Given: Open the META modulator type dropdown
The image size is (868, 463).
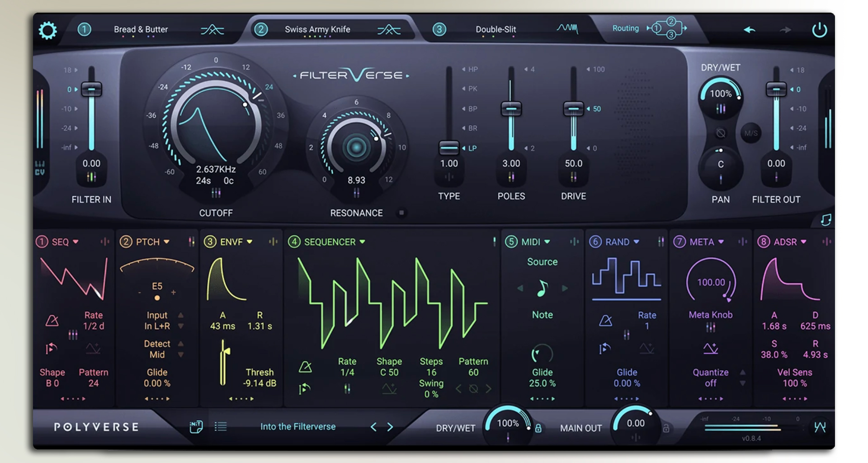Looking at the screenshot, I should click(721, 242).
